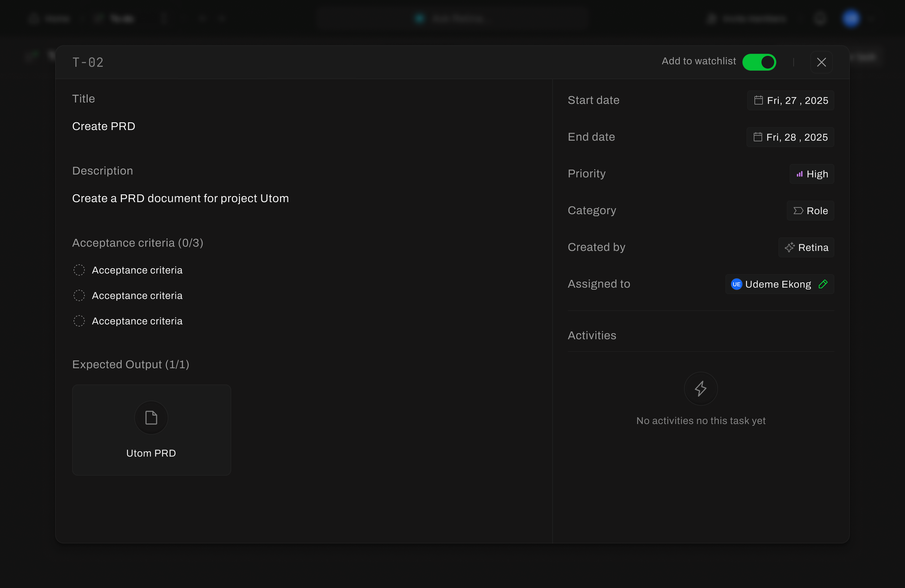Click the Retina created-by chip

(x=806, y=247)
